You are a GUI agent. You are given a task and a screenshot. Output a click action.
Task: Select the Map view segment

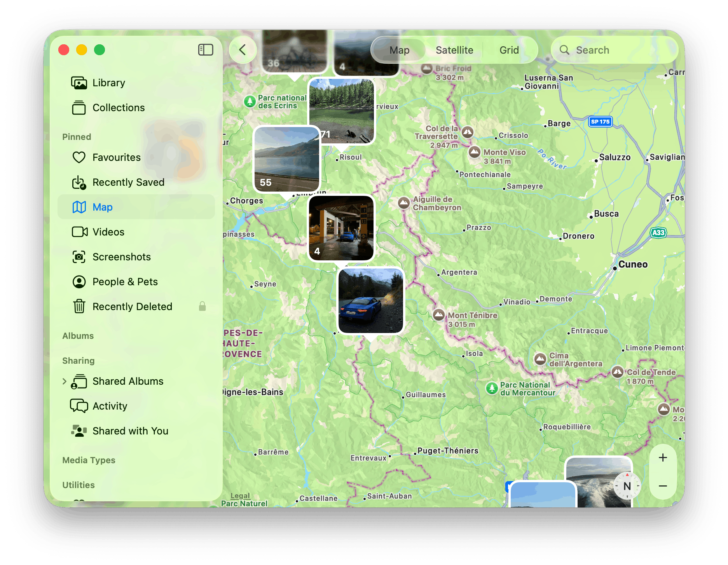tap(399, 50)
